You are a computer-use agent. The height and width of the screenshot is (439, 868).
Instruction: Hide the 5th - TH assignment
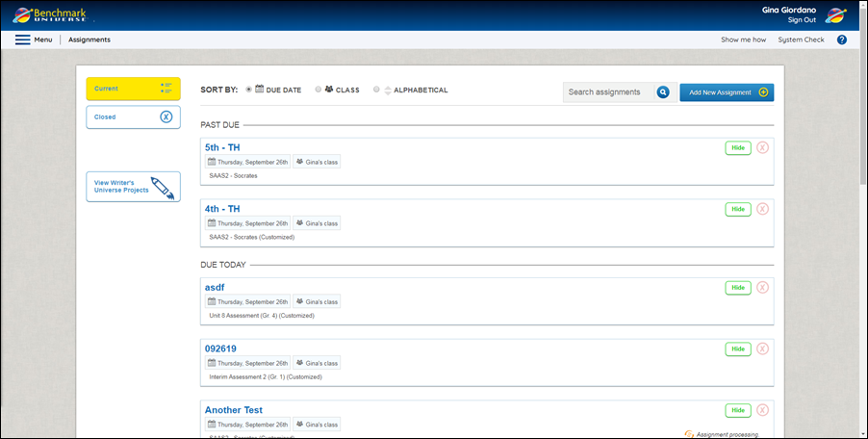738,148
